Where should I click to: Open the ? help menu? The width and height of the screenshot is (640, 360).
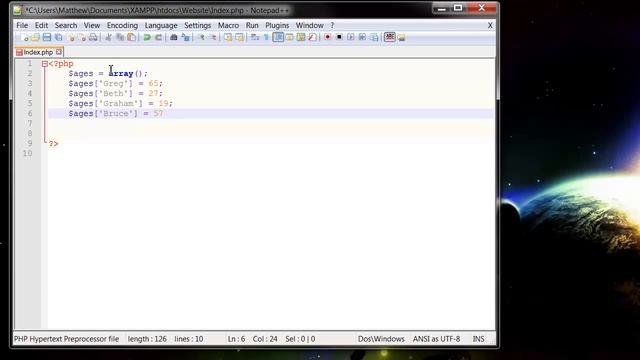332,25
